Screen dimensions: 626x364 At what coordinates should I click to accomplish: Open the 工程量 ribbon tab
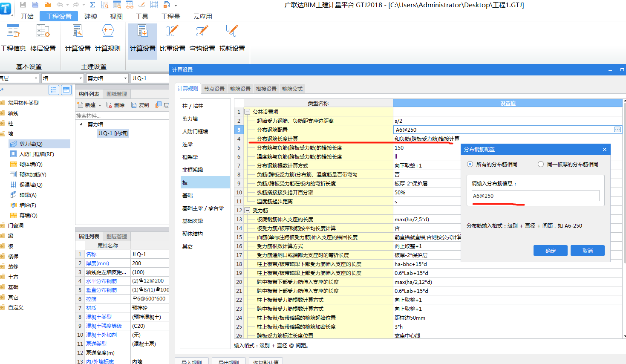coord(170,16)
